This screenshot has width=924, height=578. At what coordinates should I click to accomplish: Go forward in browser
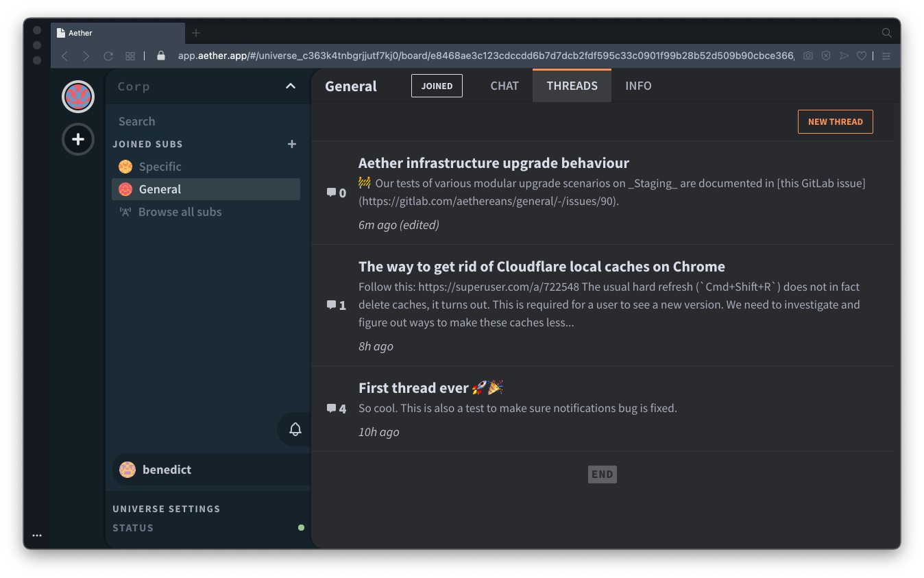tap(86, 56)
